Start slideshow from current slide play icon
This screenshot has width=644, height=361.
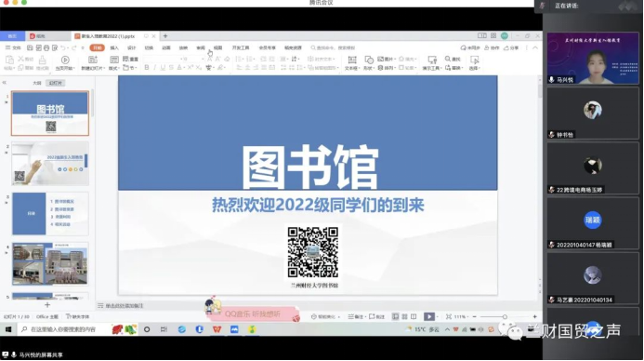pos(65,60)
